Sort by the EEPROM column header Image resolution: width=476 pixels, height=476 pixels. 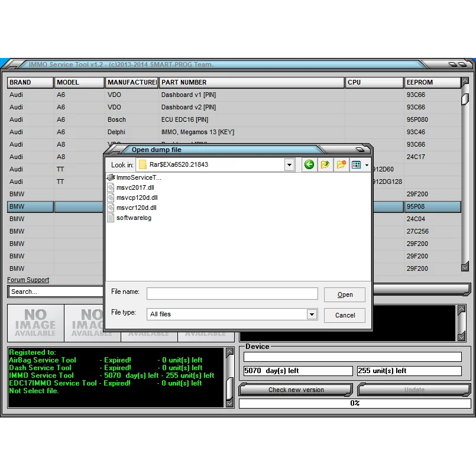(x=432, y=82)
